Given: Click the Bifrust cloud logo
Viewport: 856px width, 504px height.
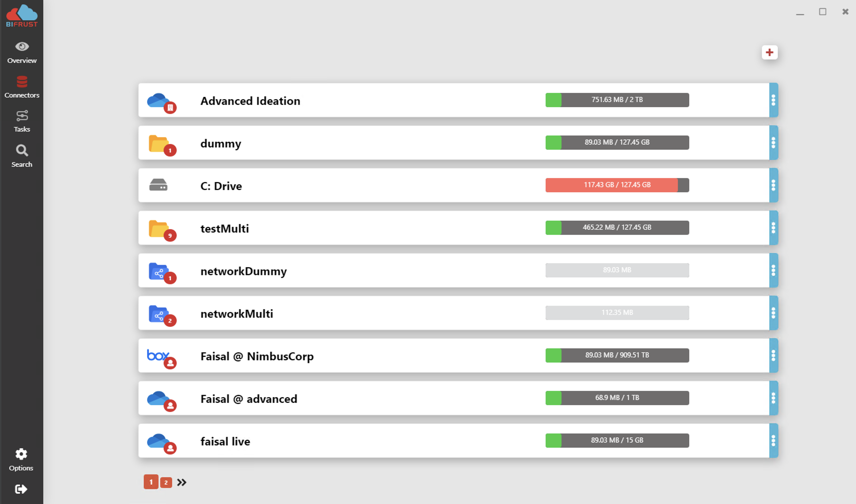Looking at the screenshot, I should pyautogui.click(x=22, y=15).
